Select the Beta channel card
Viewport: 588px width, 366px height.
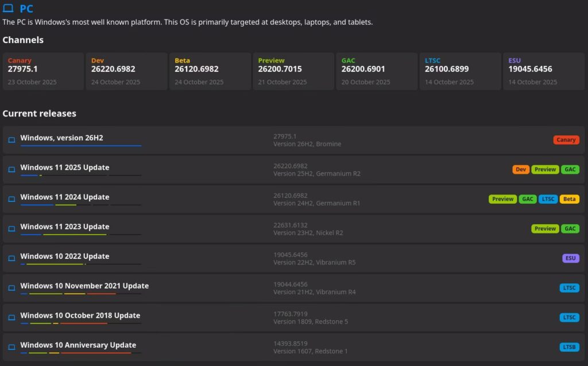coord(210,71)
